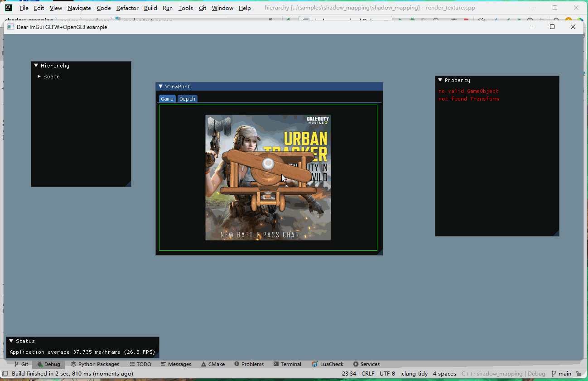Open the Services tool window
The image size is (588, 381).
click(366, 364)
